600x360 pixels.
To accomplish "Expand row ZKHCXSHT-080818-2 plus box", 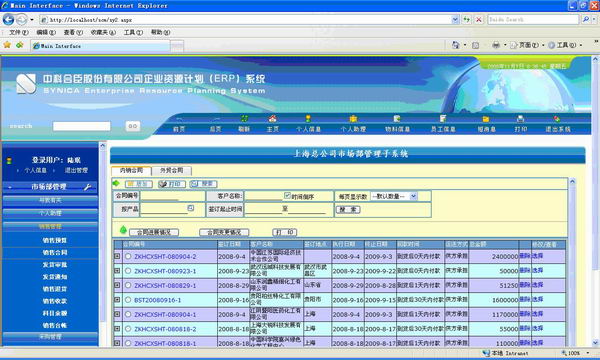I will coord(117,329).
